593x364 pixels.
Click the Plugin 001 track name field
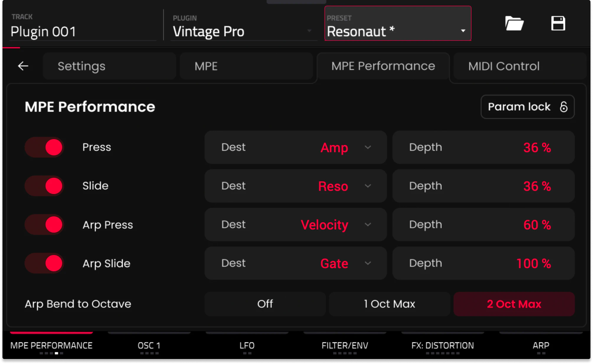pos(44,32)
